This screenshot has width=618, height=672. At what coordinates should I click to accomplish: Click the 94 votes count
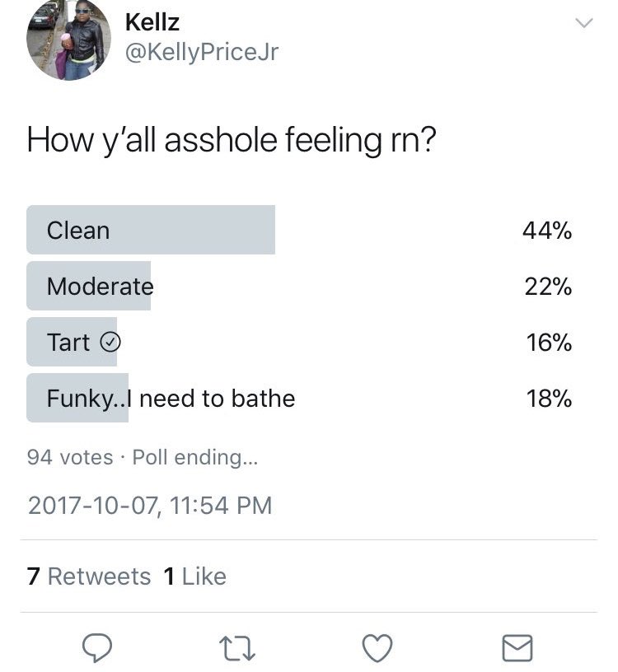69,457
